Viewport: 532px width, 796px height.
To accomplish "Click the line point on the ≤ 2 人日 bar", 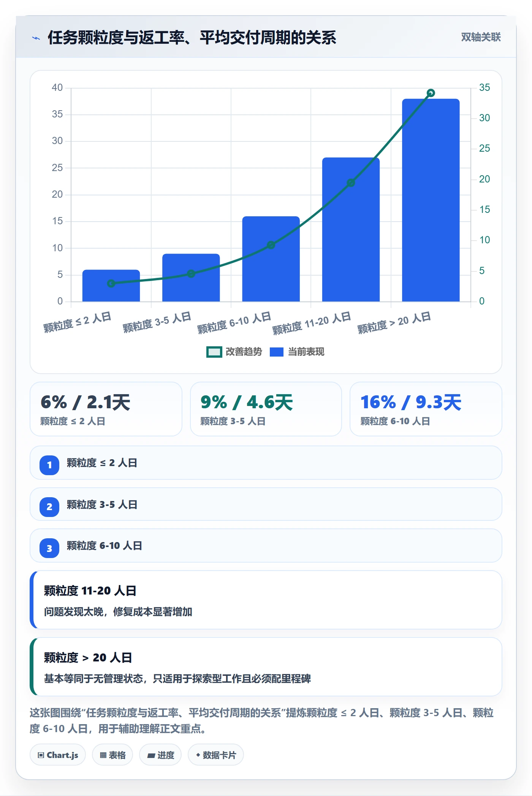I will [x=111, y=283].
